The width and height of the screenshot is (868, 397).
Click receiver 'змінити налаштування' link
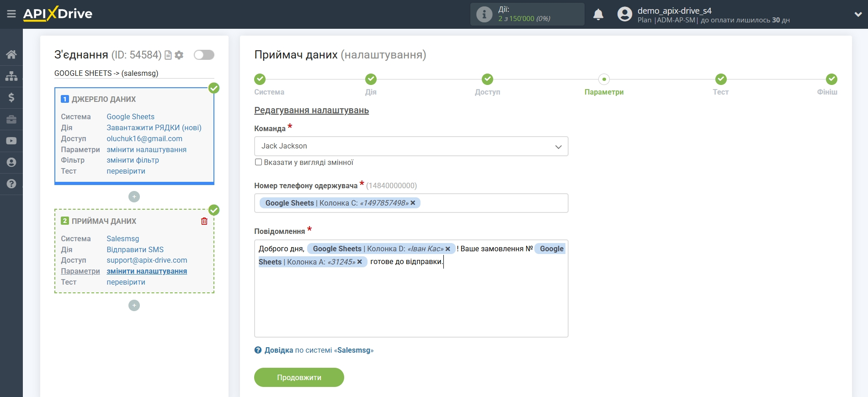tap(147, 271)
